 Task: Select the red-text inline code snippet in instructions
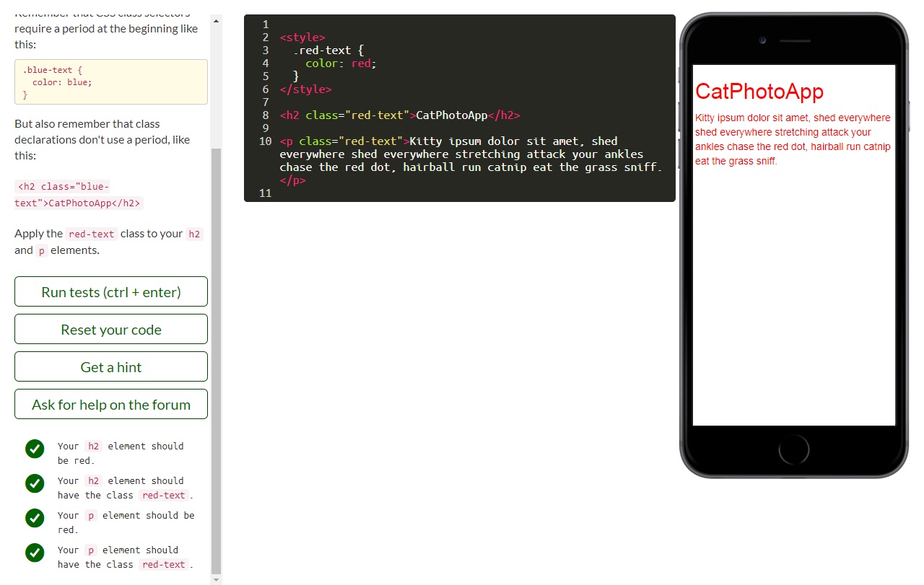[x=91, y=234]
